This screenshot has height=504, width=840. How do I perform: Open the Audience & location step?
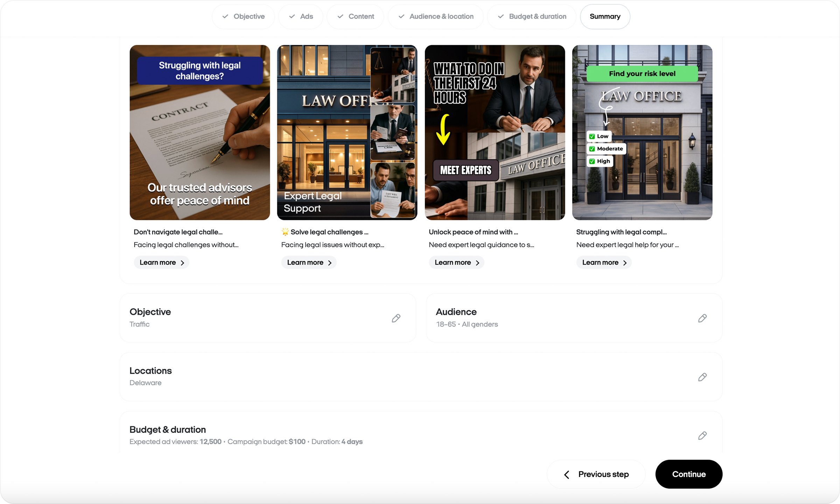click(436, 16)
